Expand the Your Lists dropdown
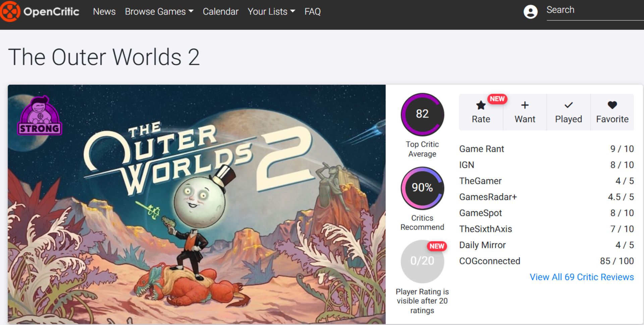The width and height of the screenshot is (644, 325). [x=271, y=12]
